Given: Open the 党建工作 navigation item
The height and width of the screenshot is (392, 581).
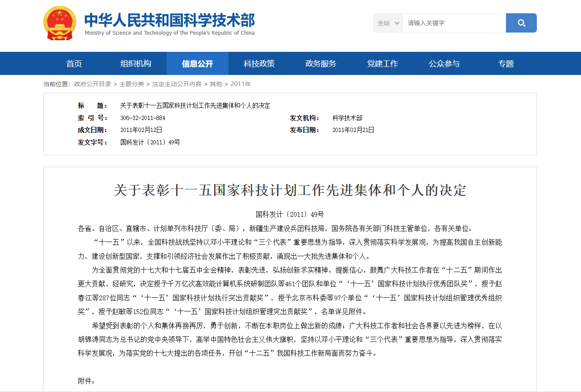Looking at the screenshot, I should coord(383,64).
